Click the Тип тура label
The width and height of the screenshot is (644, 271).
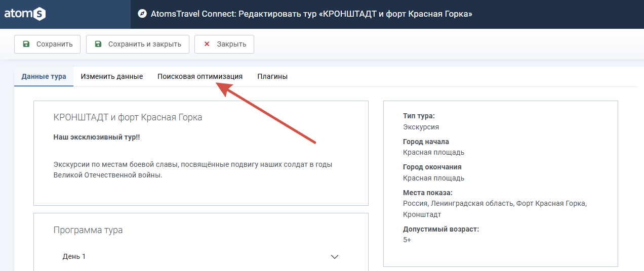(x=419, y=116)
